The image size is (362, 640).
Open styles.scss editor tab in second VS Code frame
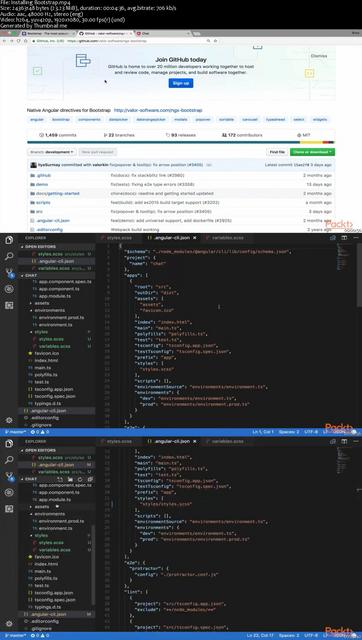coord(119,441)
